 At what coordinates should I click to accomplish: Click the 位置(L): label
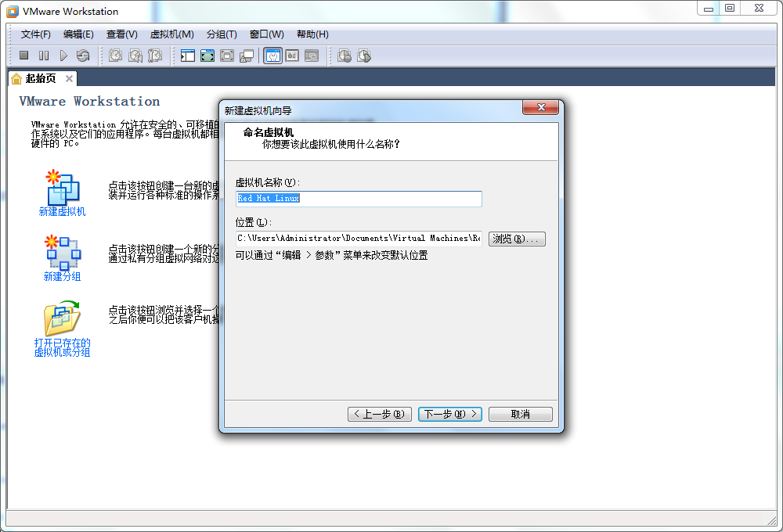coord(253,223)
